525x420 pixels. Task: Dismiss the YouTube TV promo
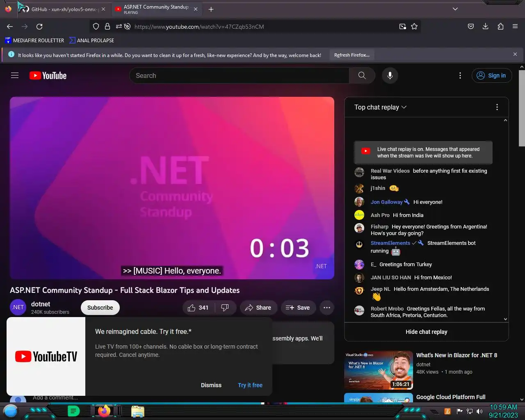pos(211,385)
